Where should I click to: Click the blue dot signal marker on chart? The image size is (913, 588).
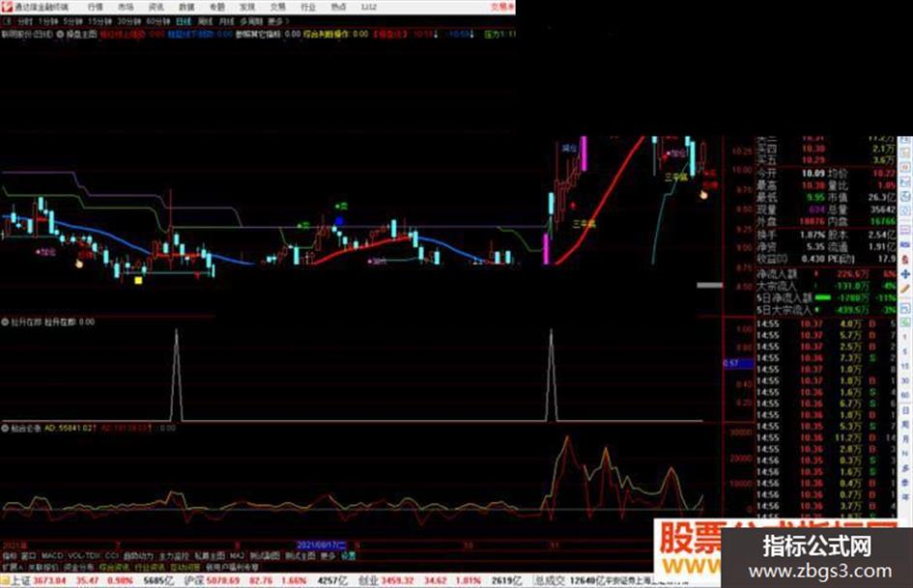pyautogui.click(x=339, y=221)
